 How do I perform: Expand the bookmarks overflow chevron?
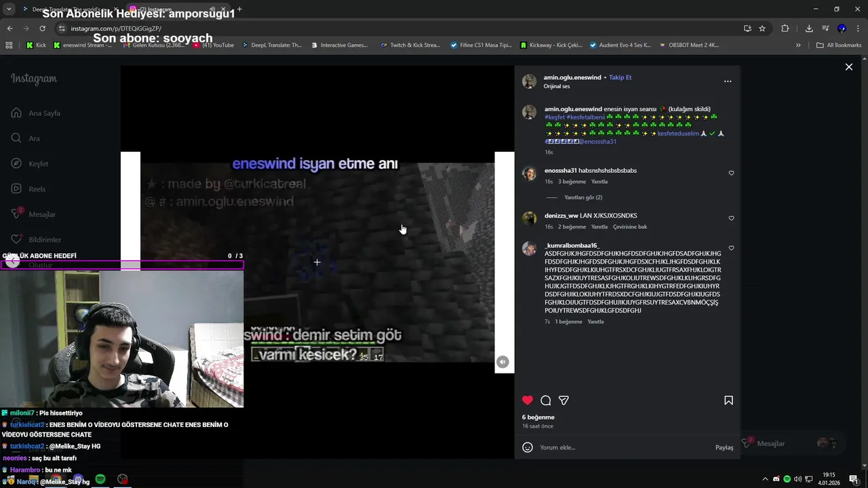coord(798,45)
